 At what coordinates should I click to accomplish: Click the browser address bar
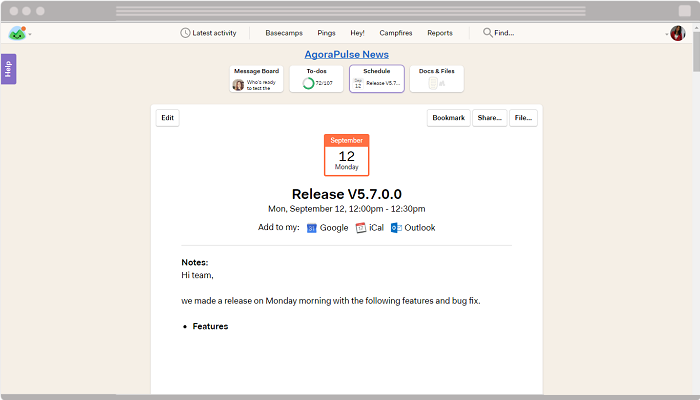350,11
